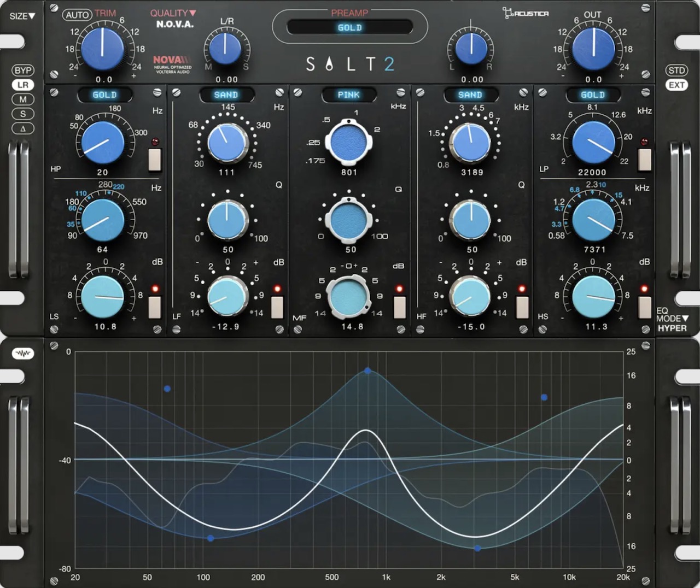
Task: Open the QUALITY N.O.V.A. dropdown
Action: pyautogui.click(x=174, y=19)
